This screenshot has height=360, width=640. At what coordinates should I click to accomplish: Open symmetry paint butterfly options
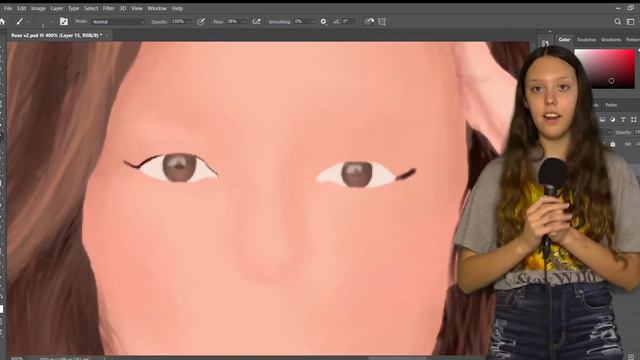click(x=382, y=22)
